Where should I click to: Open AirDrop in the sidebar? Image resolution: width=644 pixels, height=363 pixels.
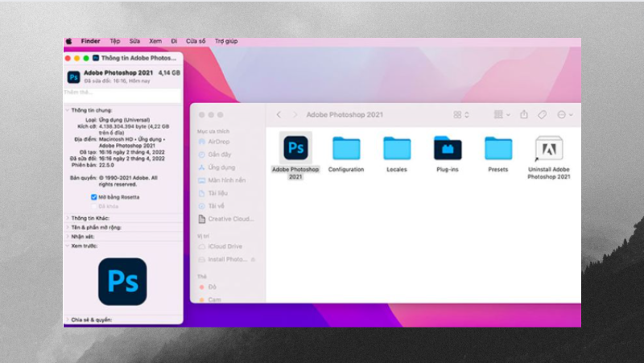click(x=213, y=142)
